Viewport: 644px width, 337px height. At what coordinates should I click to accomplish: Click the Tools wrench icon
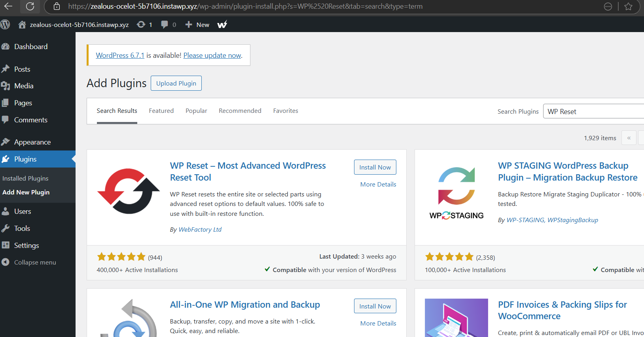pos(6,228)
